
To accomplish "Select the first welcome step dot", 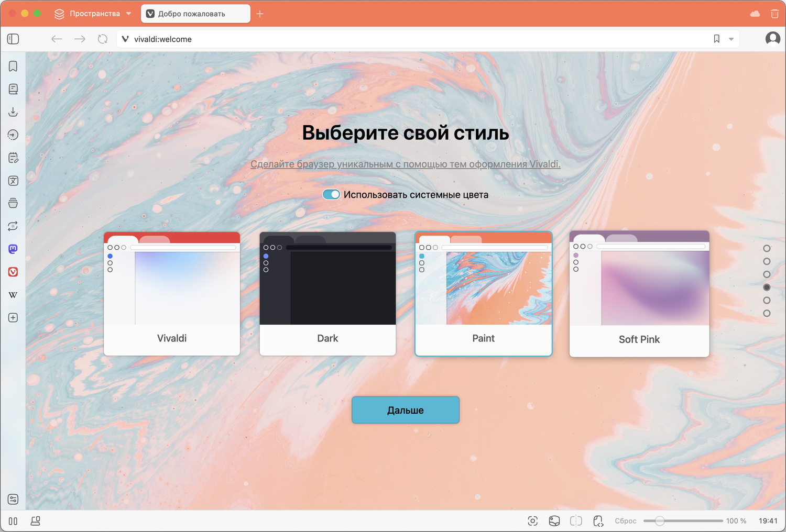I will pyautogui.click(x=767, y=249).
